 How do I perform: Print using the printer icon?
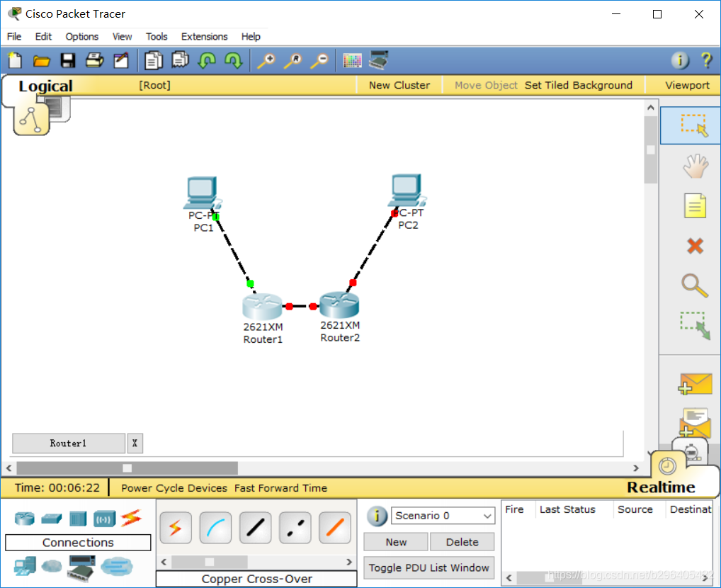pyautogui.click(x=95, y=60)
